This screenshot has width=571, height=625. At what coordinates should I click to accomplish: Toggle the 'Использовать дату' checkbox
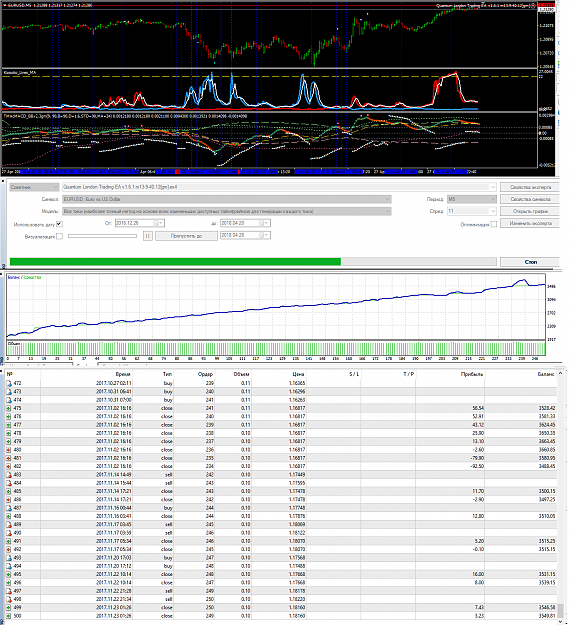click(59, 224)
